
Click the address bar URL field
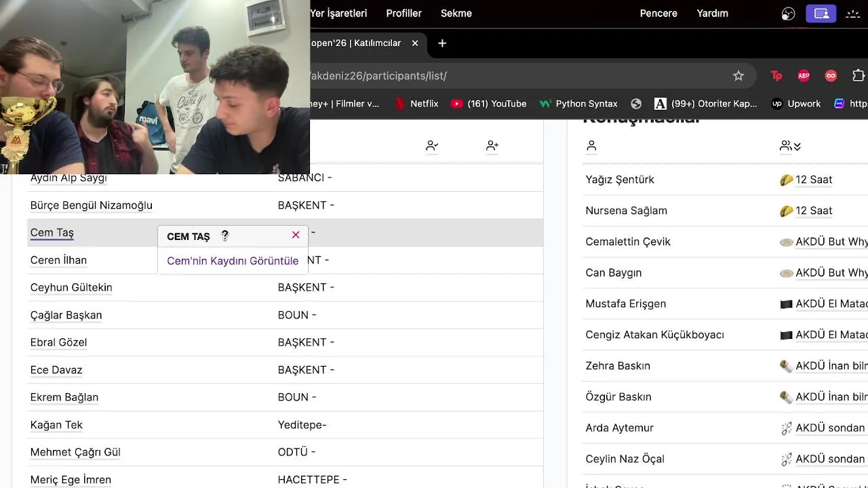click(x=515, y=76)
